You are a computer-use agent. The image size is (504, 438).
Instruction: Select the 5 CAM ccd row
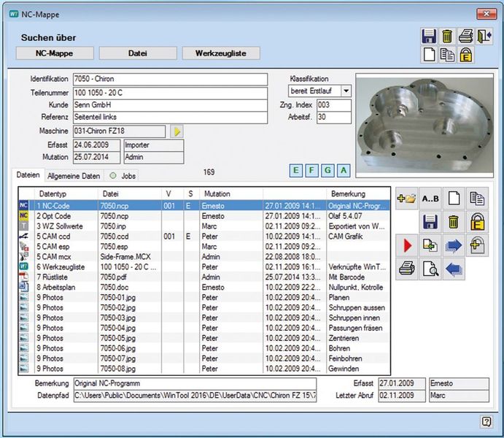click(x=204, y=237)
